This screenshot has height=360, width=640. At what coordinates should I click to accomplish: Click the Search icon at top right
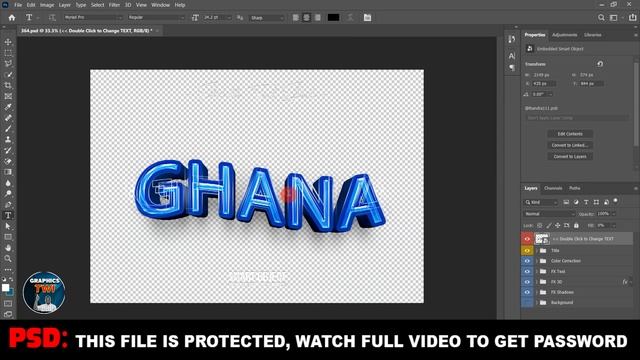click(x=601, y=18)
